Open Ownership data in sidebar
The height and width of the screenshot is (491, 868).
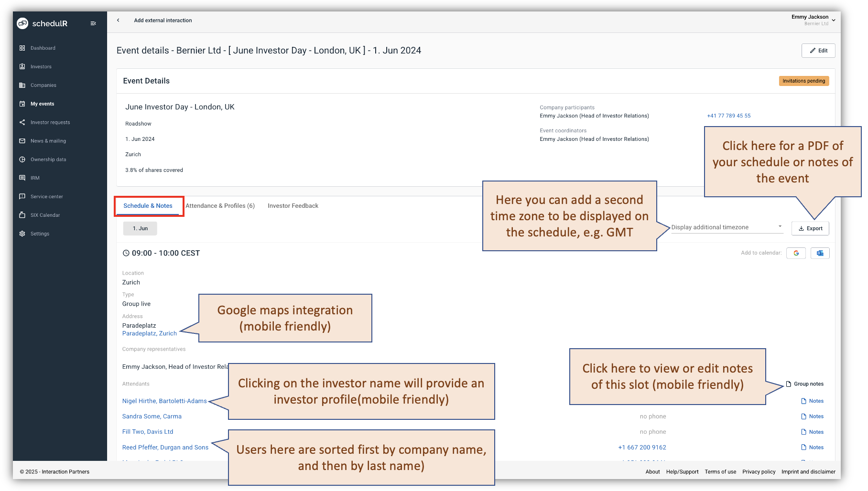point(48,160)
